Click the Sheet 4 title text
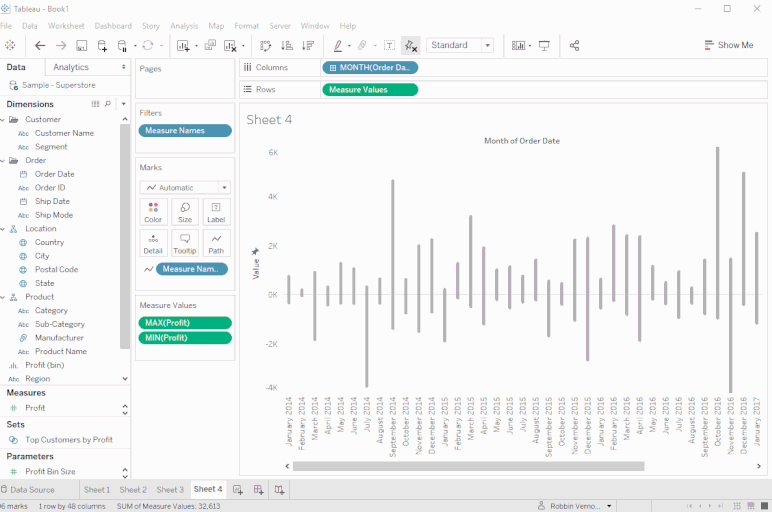The width and height of the screenshot is (772, 512). point(269,120)
